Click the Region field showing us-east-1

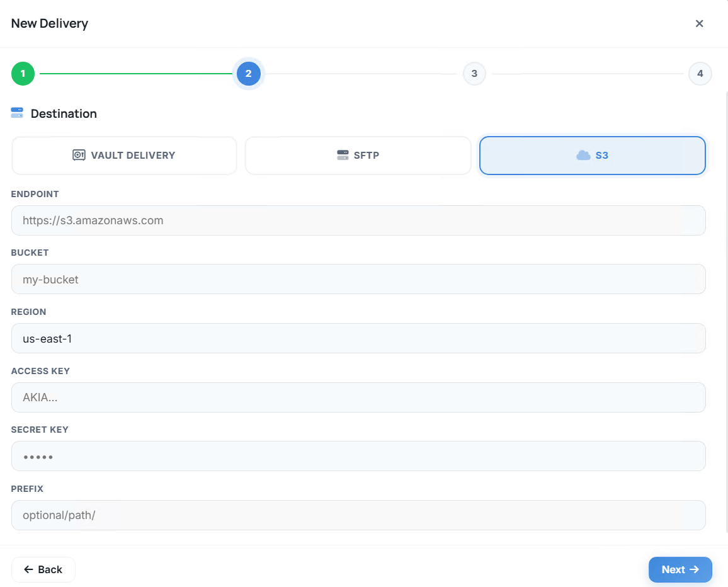(x=358, y=338)
